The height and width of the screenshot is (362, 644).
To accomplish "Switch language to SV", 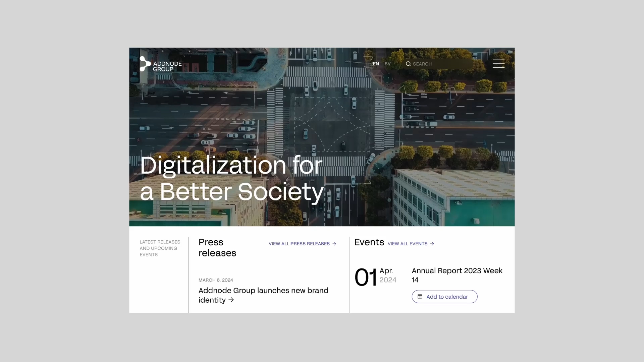I will [x=388, y=64].
